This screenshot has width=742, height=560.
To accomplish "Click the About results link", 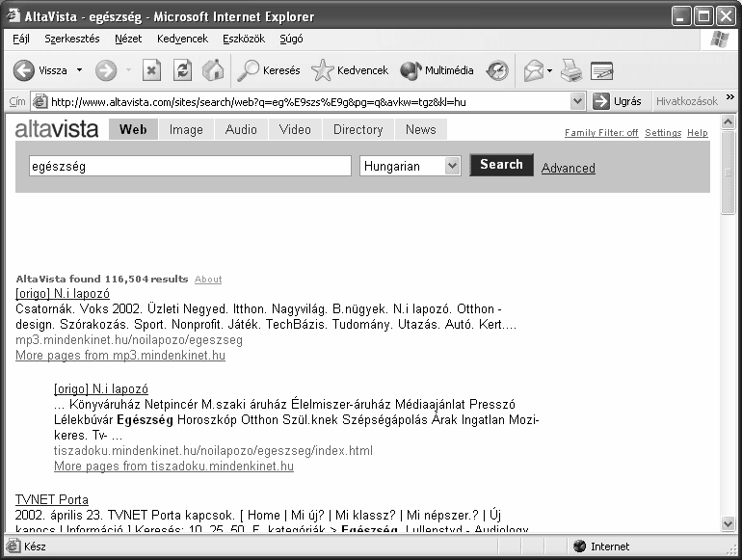I will (x=208, y=280).
